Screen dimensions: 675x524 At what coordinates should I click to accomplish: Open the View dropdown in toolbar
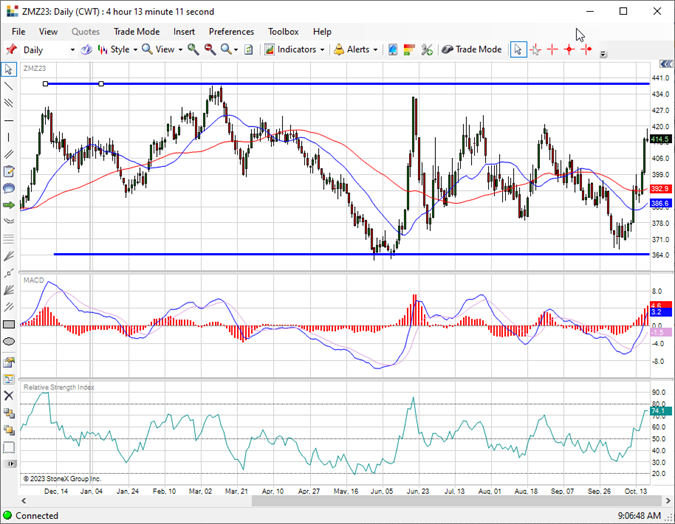(162, 50)
